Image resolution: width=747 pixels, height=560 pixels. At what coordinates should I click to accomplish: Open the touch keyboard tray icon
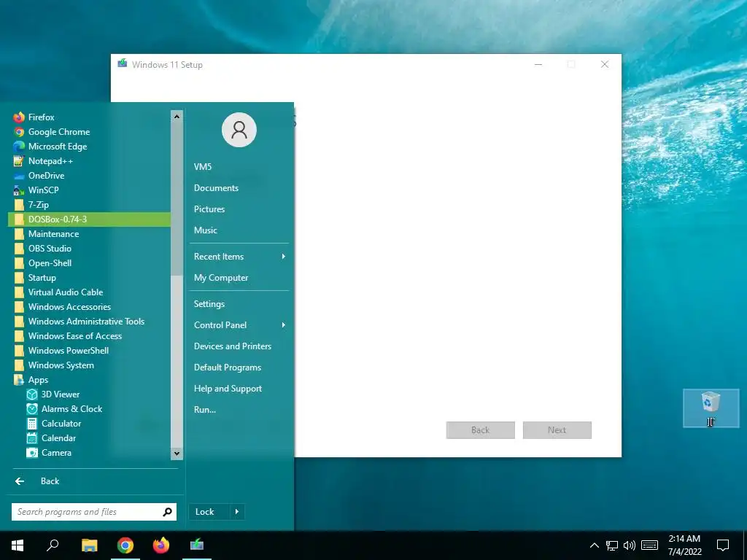[649, 545]
